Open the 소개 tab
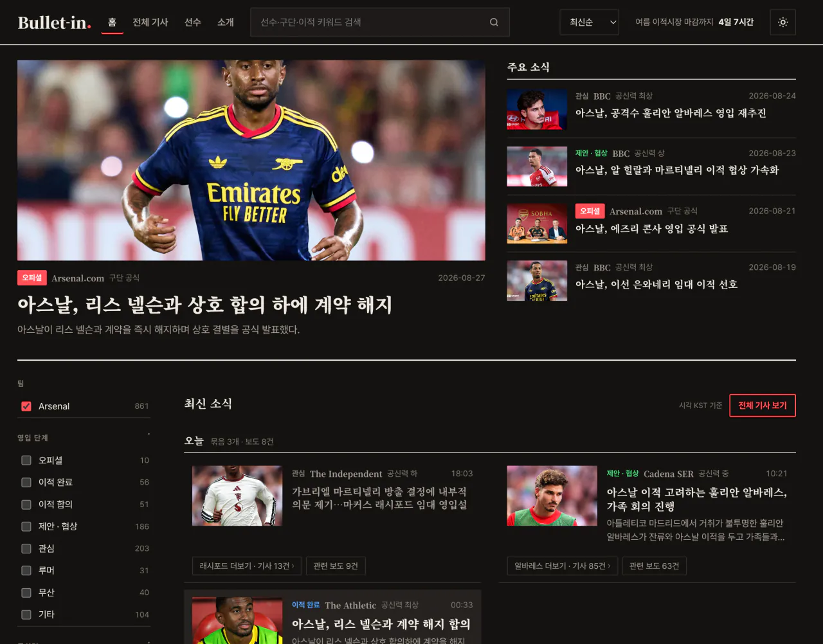Viewport: 823px width, 644px height. click(226, 22)
